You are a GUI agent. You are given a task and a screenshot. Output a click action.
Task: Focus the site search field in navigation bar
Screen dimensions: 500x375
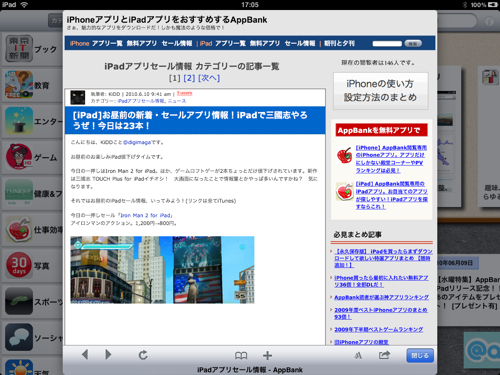(387, 43)
